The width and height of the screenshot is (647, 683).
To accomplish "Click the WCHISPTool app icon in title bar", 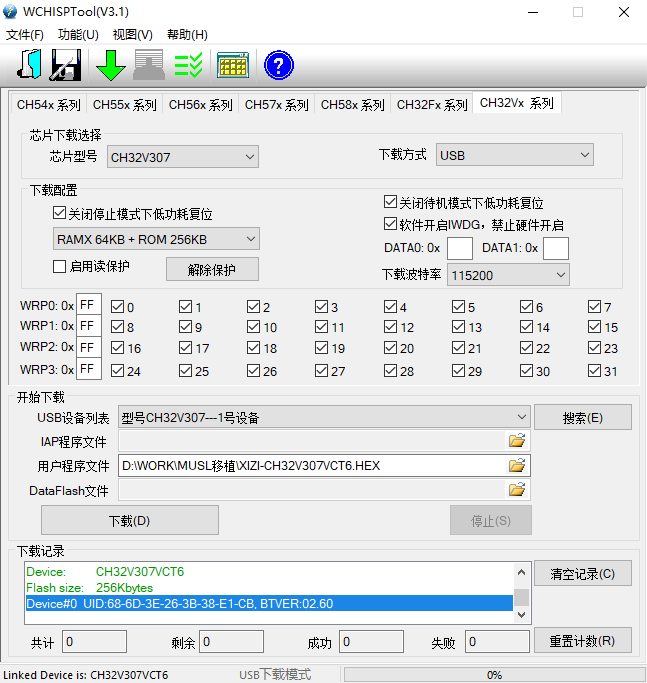I will [10, 12].
